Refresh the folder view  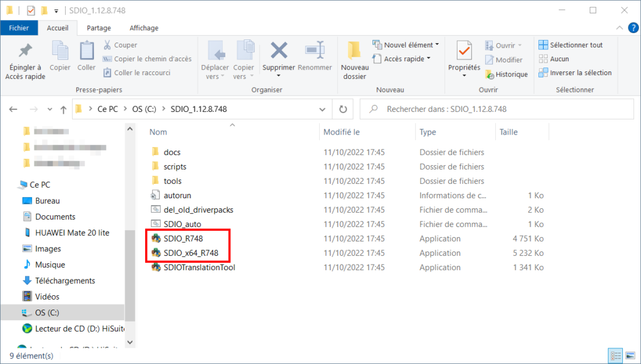(343, 109)
